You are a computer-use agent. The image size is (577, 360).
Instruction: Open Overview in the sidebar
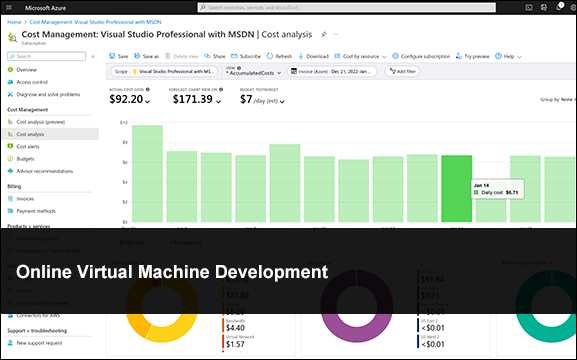pyautogui.click(x=26, y=70)
